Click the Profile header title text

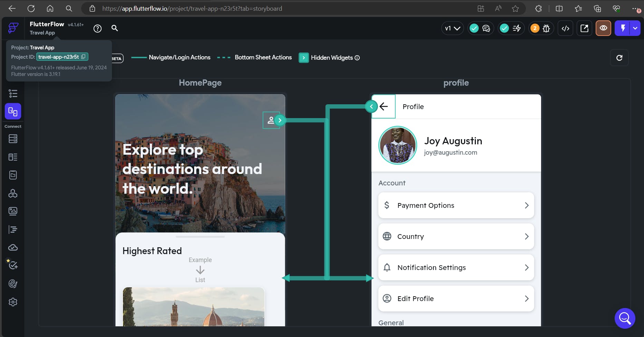click(413, 107)
